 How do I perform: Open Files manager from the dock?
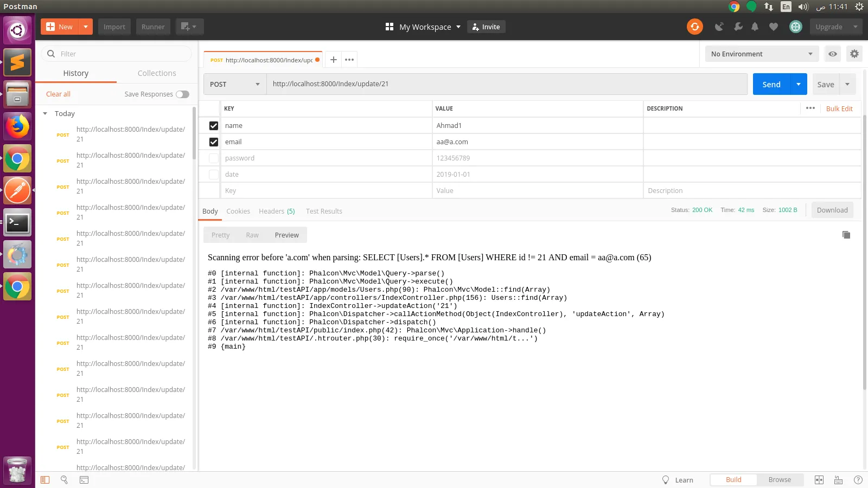(17, 94)
